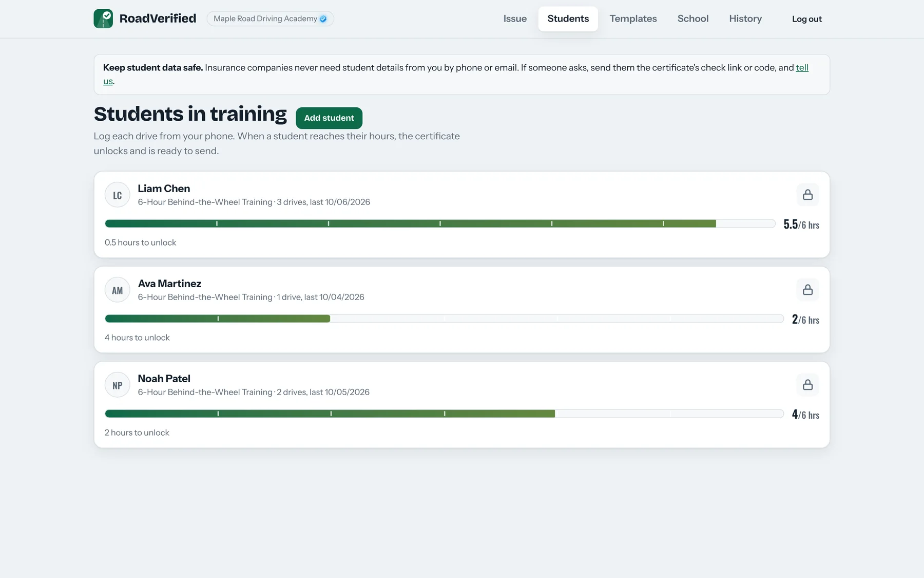Switch to the Templates tab

point(633,18)
